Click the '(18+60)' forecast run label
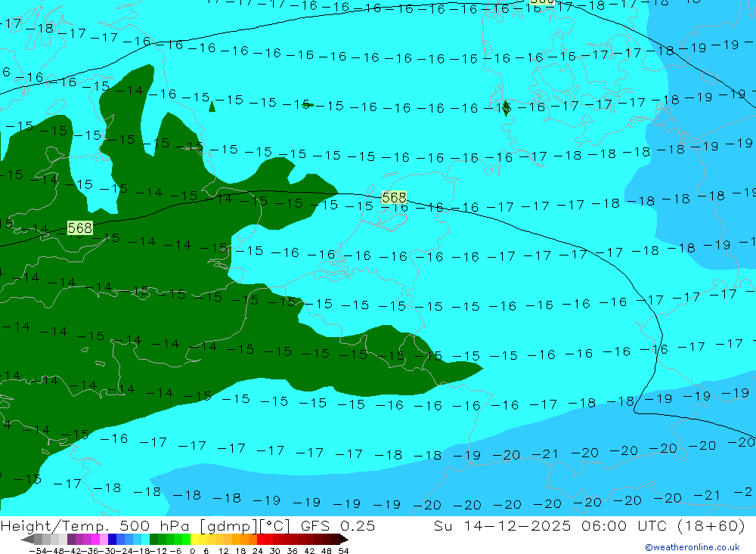This screenshot has width=756, height=554. pyautogui.click(x=711, y=526)
